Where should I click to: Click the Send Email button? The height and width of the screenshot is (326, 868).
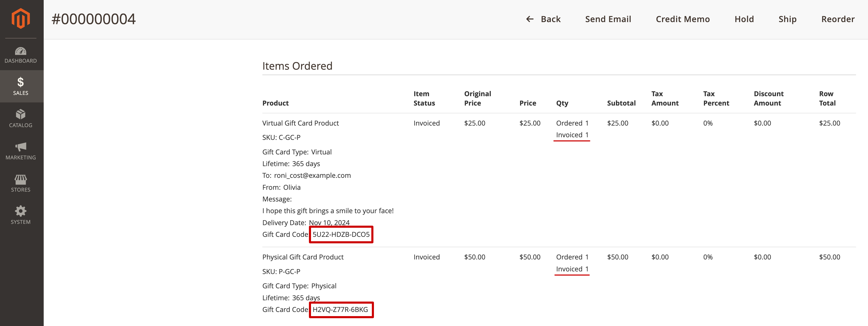click(x=608, y=19)
